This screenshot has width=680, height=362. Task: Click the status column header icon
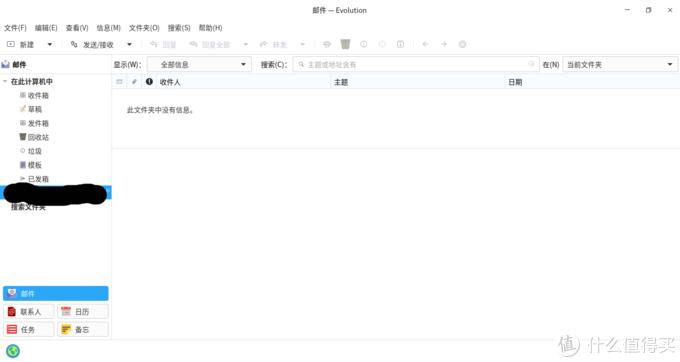pos(119,82)
